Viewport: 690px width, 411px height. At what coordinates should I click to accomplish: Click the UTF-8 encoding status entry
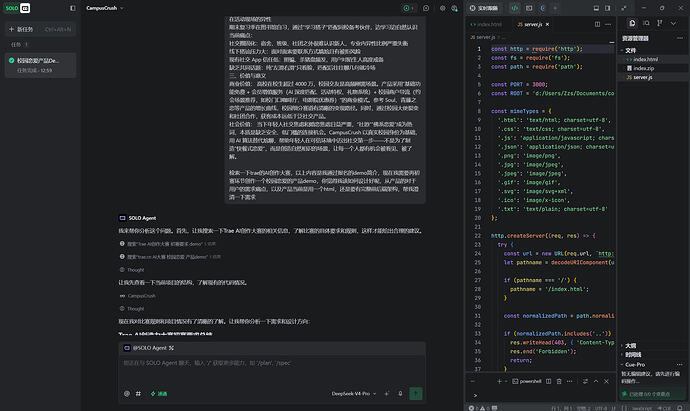coord(602,408)
